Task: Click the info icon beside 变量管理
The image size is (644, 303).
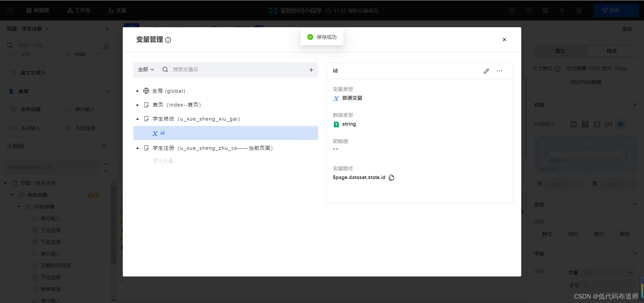Action: 168,40
